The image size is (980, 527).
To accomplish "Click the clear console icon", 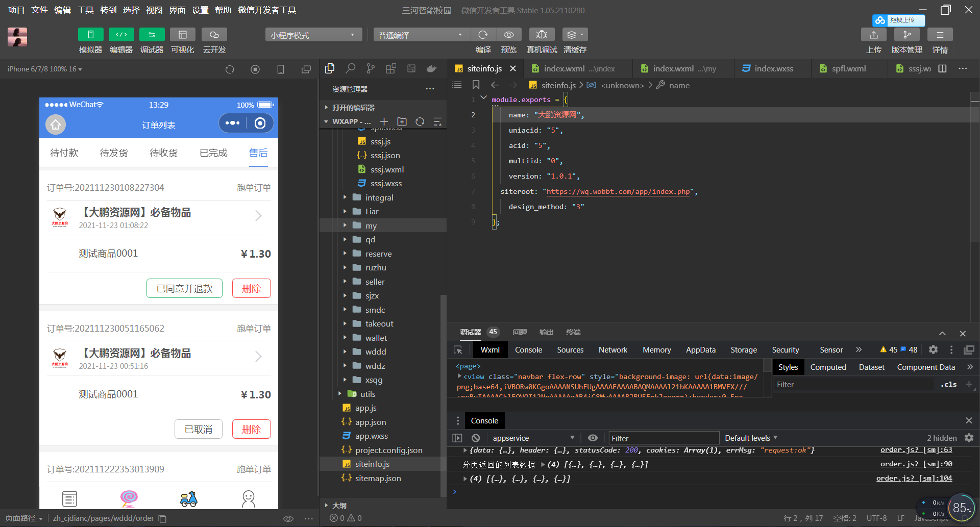I will tap(476, 438).
